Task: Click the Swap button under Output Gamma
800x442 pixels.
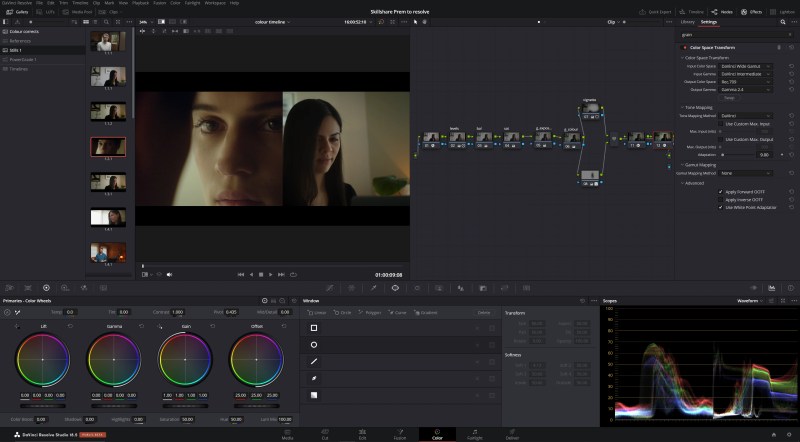Action: pyautogui.click(x=729, y=97)
